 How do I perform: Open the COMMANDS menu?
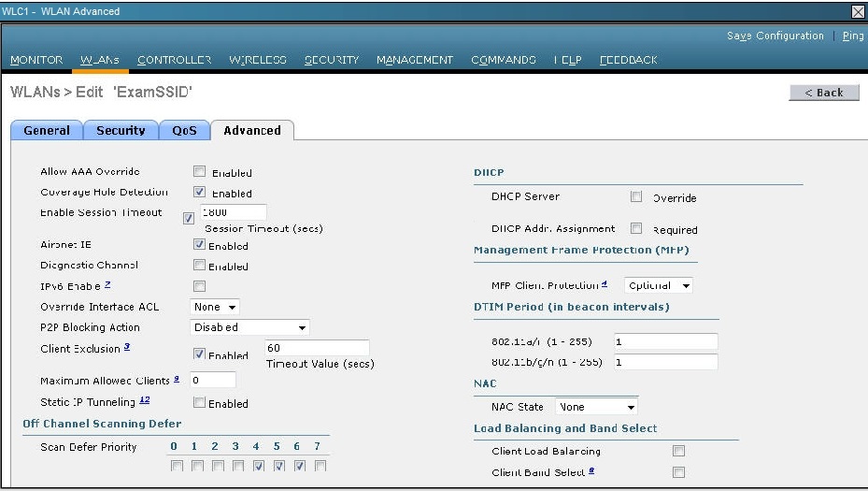pos(504,60)
